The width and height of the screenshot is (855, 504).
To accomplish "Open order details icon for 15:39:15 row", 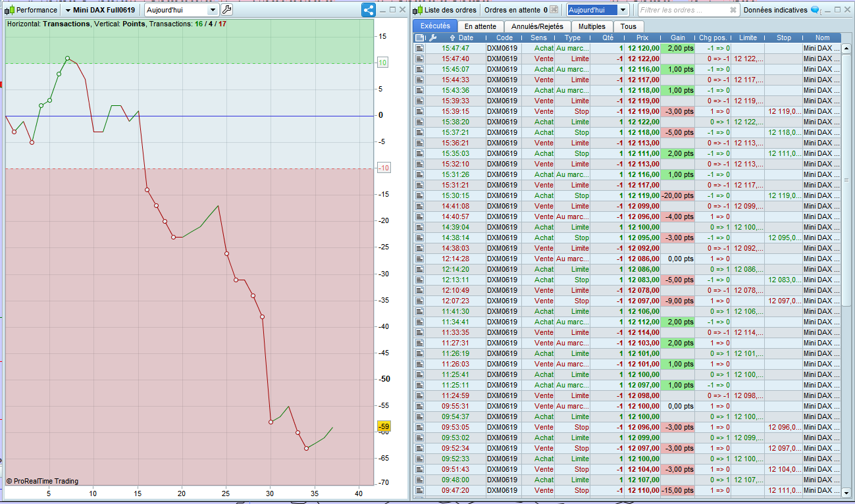I will (419, 111).
